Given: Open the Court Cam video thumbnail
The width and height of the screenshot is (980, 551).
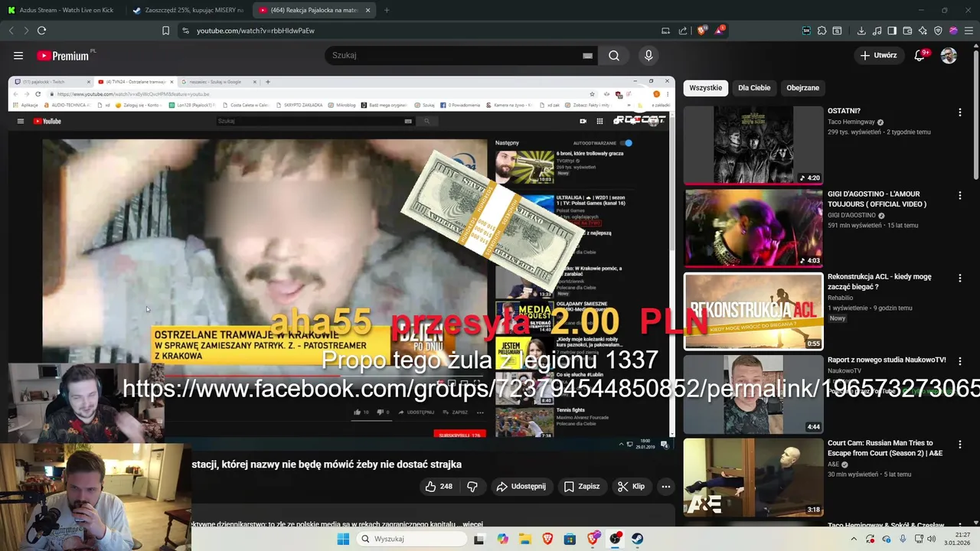Looking at the screenshot, I should (753, 478).
